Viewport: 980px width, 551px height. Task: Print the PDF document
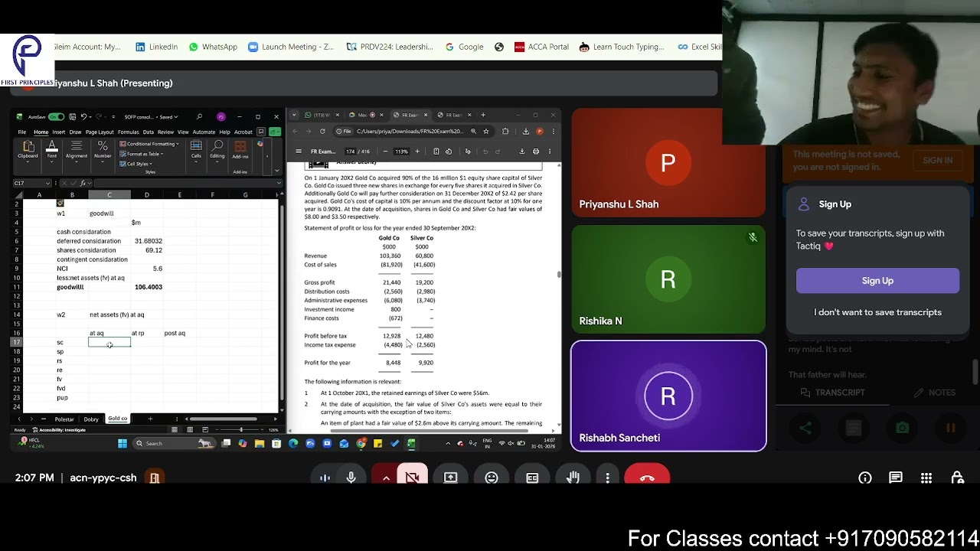click(536, 152)
